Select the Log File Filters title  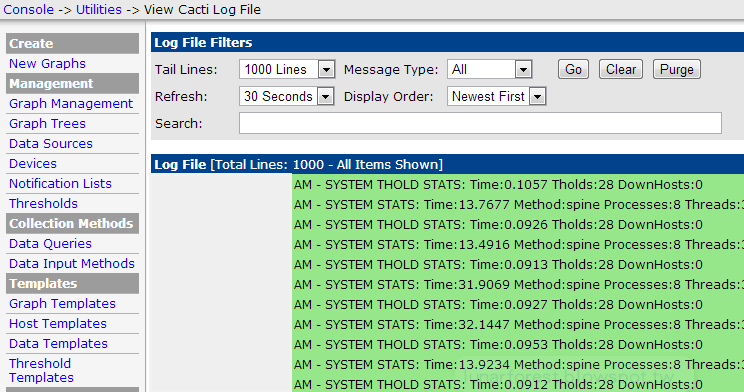pyautogui.click(x=203, y=42)
